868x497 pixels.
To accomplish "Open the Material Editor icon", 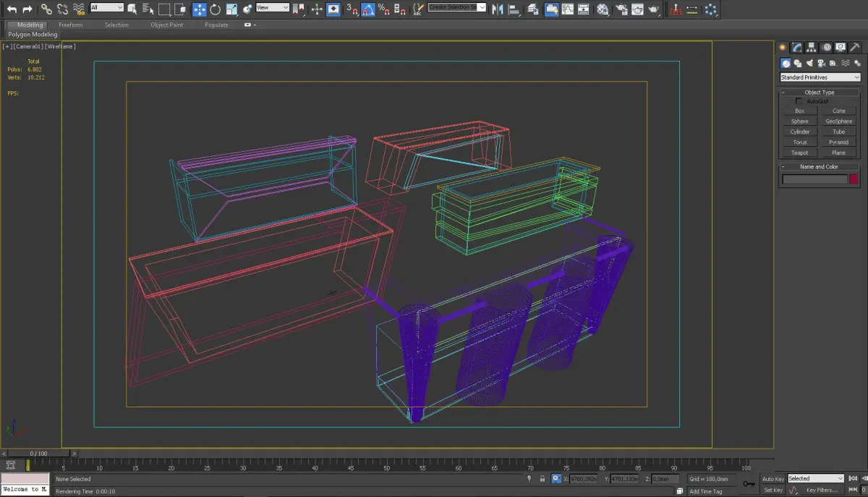I will (602, 9).
